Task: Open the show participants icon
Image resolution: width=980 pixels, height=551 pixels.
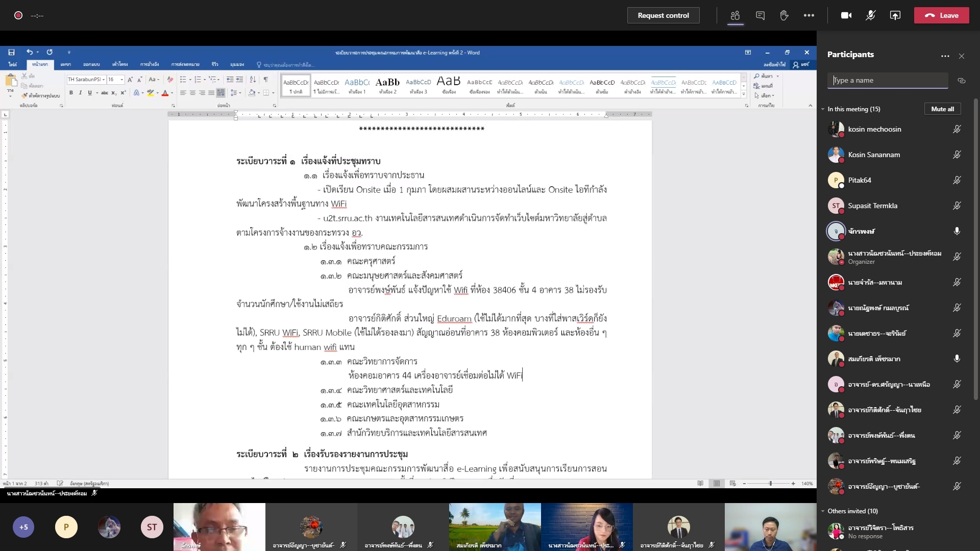Action: 735,15
